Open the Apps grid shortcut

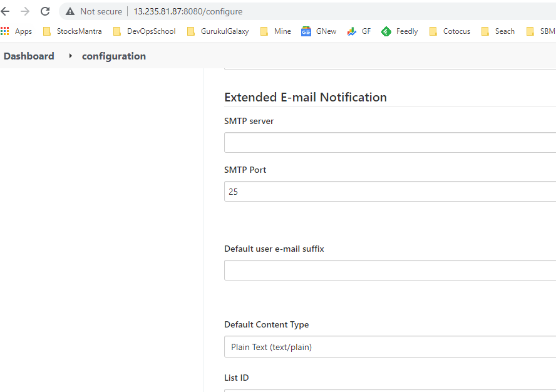coord(17,31)
